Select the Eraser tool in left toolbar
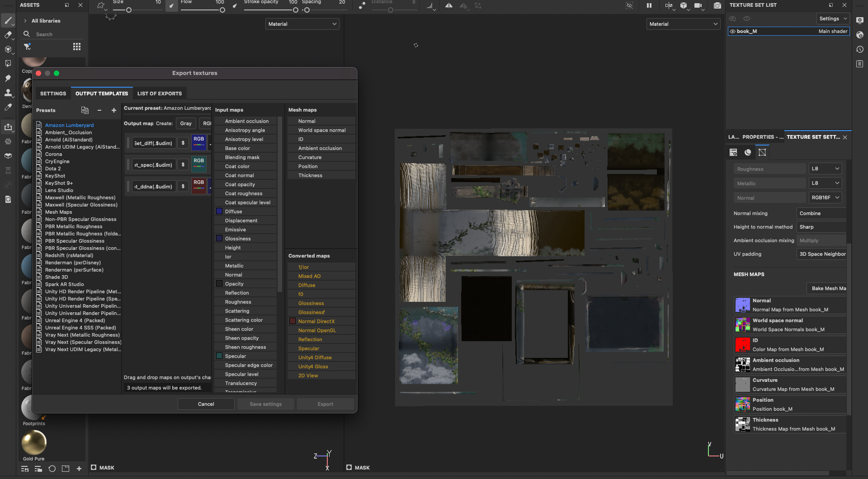 [x=8, y=35]
